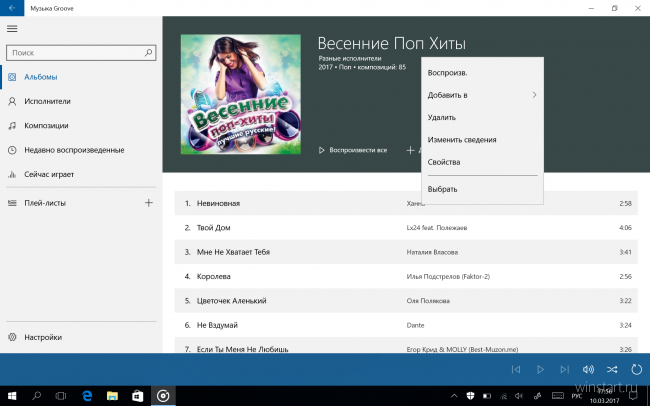Show hidden tray icons chevron
The height and width of the screenshot is (406, 650).
(454, 396)
